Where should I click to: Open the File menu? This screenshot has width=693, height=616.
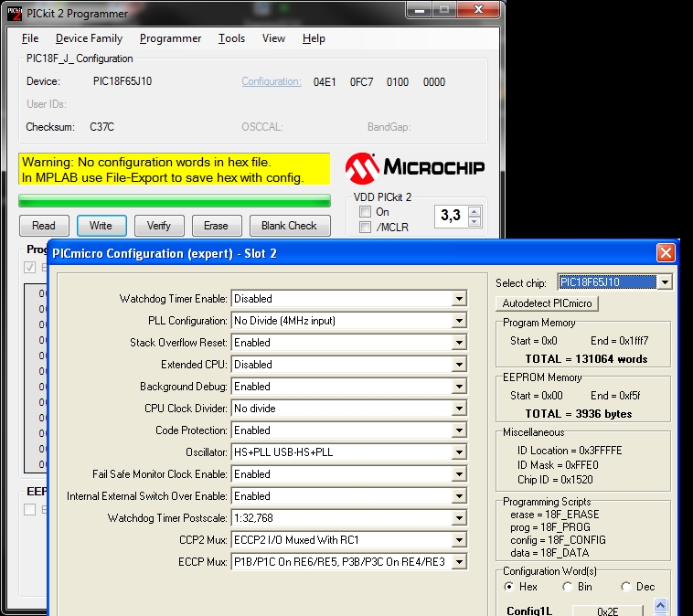30,38
